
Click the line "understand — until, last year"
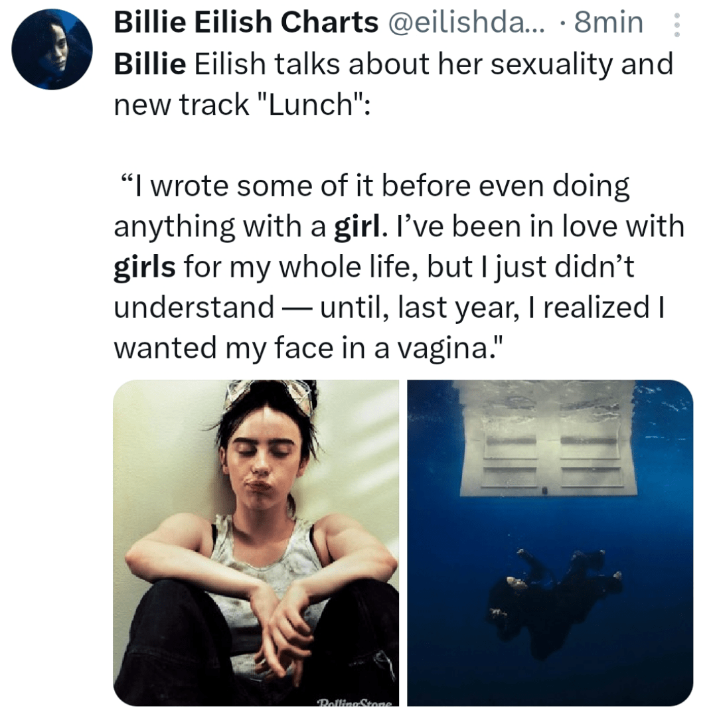389,308
